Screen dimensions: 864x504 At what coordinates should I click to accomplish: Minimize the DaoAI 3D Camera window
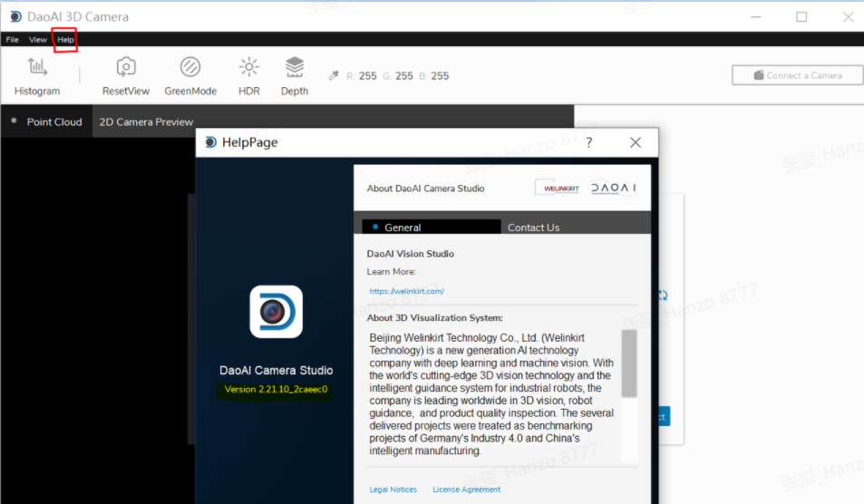[755, 17]
